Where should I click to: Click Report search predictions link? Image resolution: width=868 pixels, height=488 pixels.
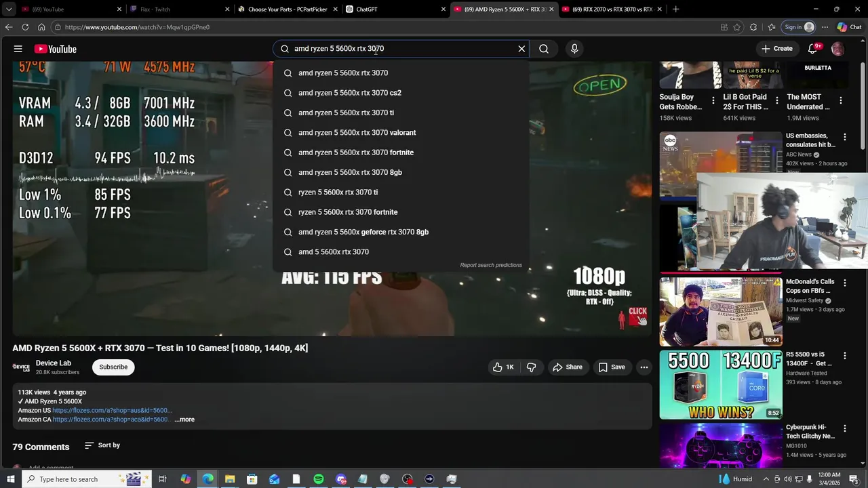coord(491,265)
